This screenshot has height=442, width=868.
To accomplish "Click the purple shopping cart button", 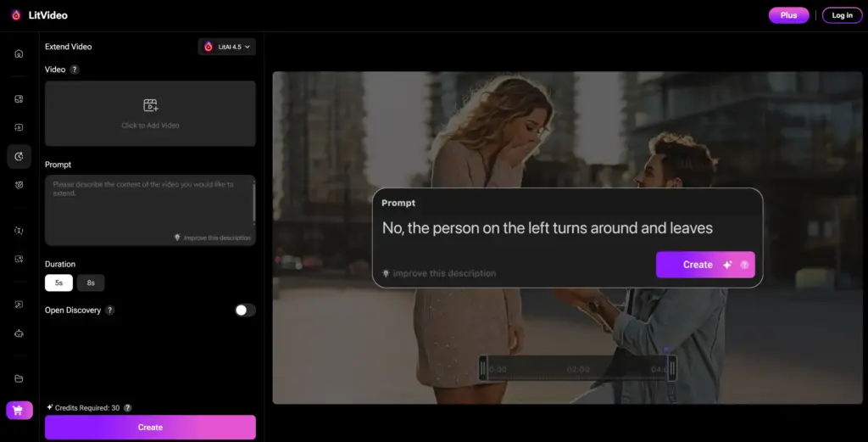I will pyautogui.click(x=19, y=411).
